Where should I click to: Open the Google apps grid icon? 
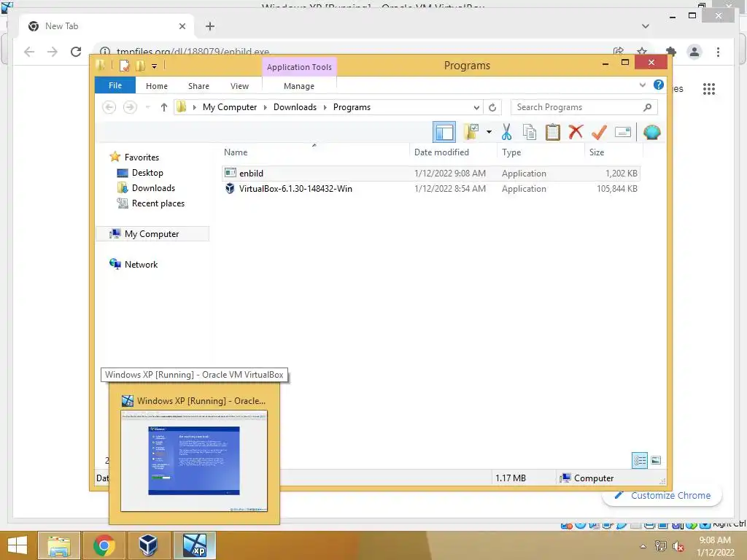tap(709, 88)
